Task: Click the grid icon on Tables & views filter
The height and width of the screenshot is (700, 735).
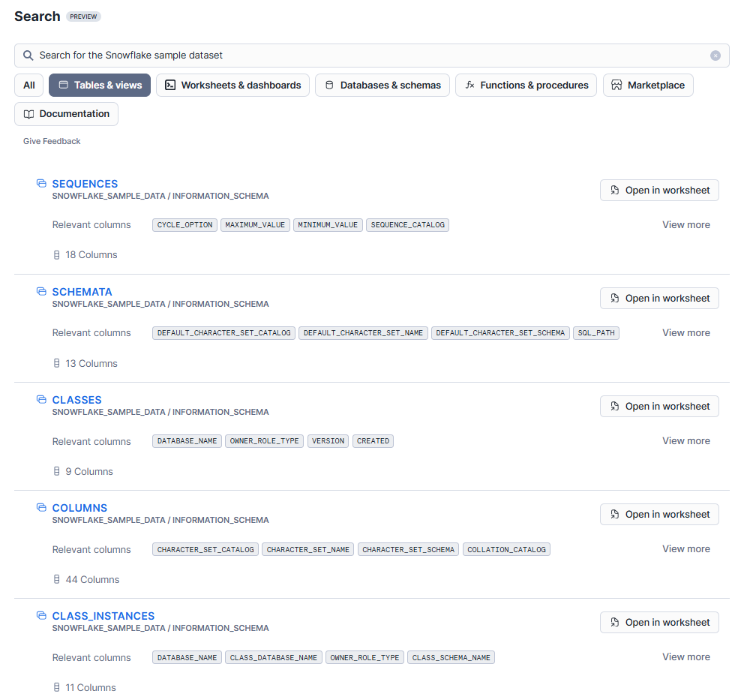Action: (65, 85)
